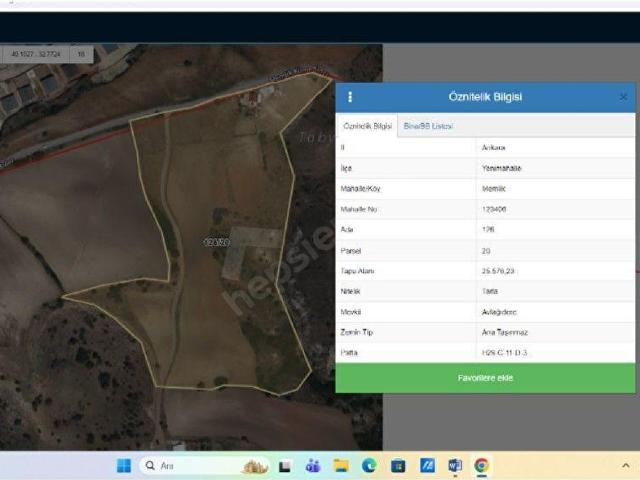Open the three-dot menu in Öznitelik Bilgisi
640x480 pixels.
click(x=349, y=97)
